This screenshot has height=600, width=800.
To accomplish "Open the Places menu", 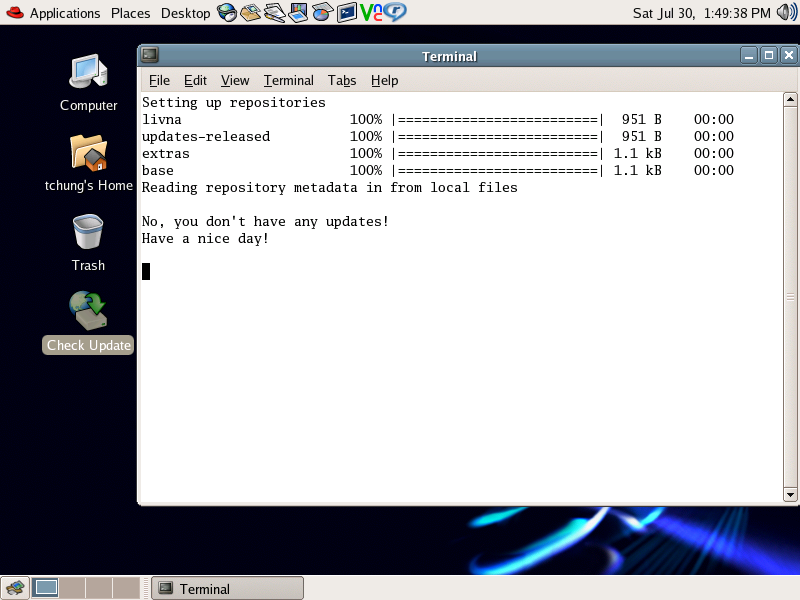I will click(131, 13).
